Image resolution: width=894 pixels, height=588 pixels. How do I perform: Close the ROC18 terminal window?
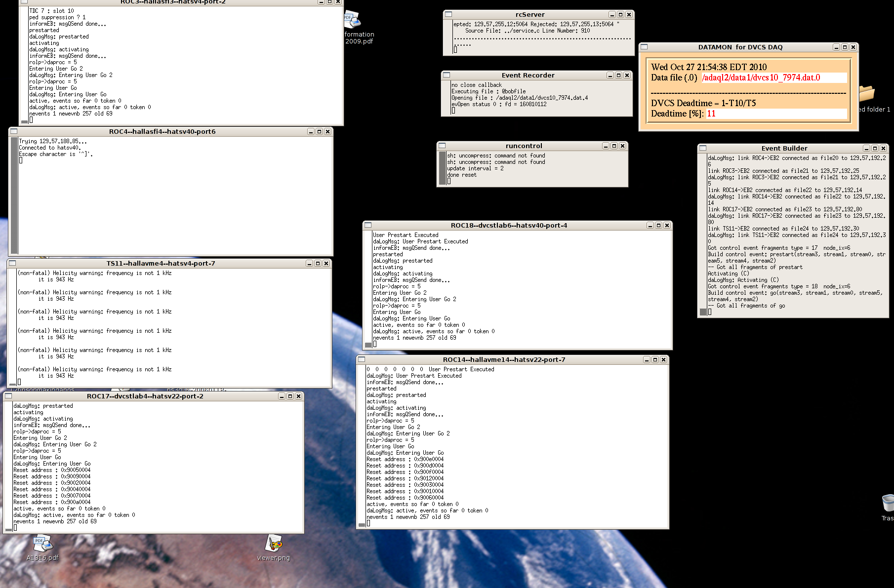click(667, 225)
